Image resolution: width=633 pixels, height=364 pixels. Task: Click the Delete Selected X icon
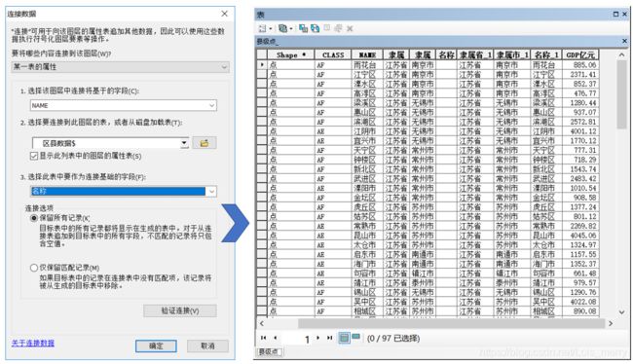click(x=350, y=28)
